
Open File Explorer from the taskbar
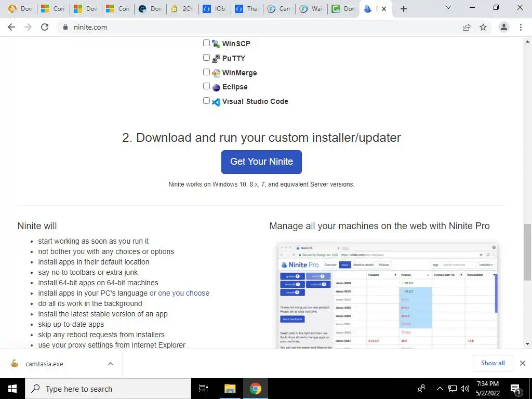[230, 389]
